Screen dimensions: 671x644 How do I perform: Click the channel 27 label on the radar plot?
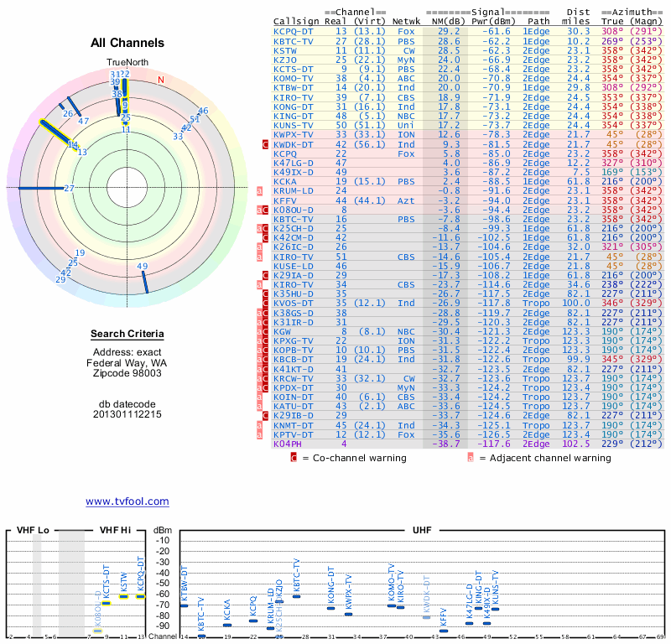pyautogui.click(x=70, y=189)
